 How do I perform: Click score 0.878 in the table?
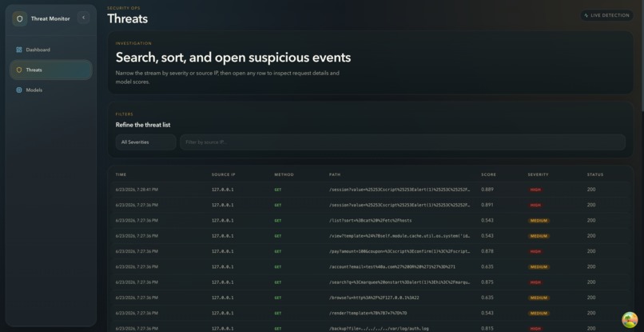[487, 251]
